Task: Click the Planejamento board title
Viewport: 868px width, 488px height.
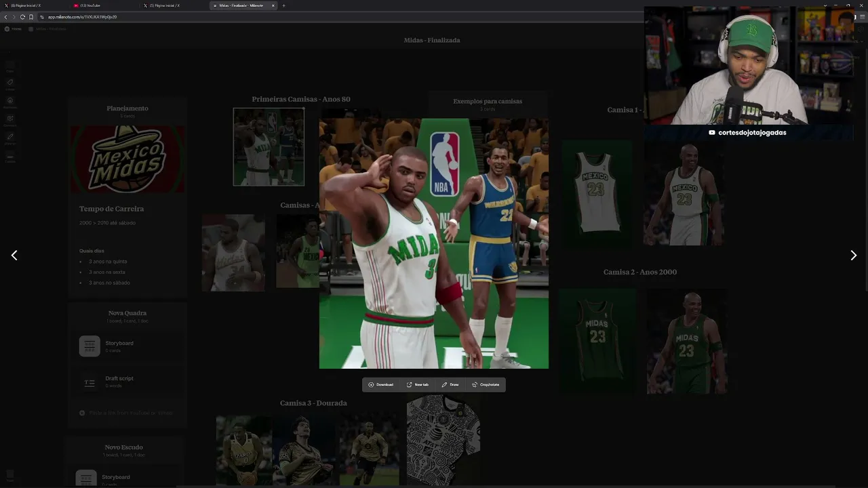Action: pyautogui.click(x=127, y=108)
